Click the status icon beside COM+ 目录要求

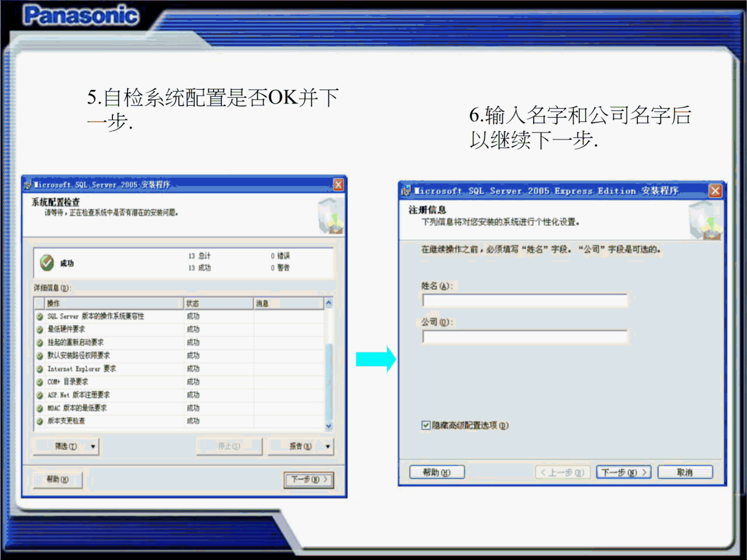pos(40,382)
